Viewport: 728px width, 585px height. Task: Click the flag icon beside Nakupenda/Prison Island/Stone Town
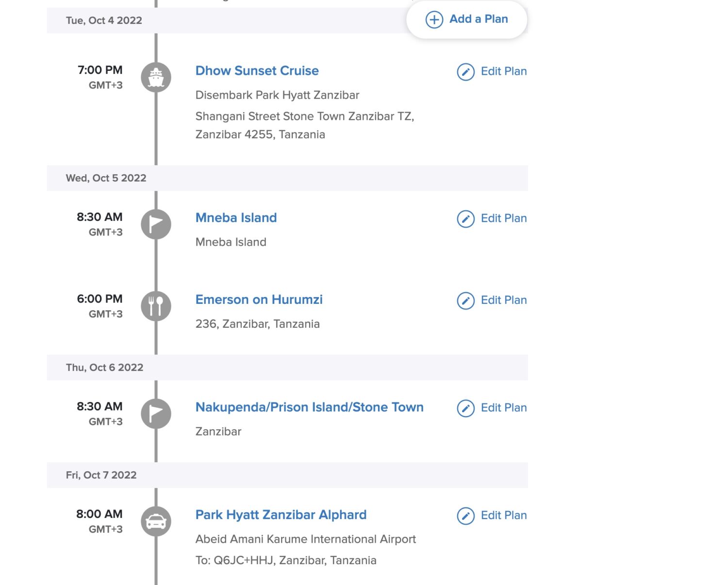pyautogui.click(x=156, y=413)
